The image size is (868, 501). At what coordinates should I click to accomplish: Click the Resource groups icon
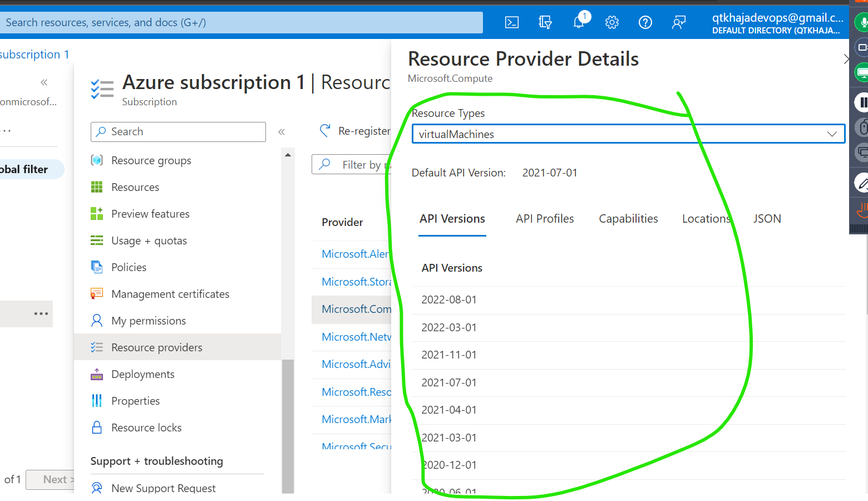pyautogui.click(x=97, y=160)
